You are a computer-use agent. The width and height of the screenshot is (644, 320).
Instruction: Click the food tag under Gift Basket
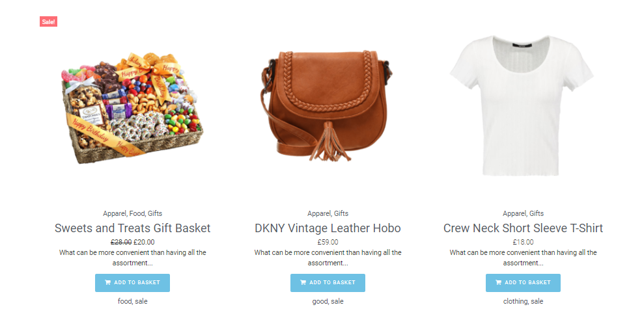124,302
